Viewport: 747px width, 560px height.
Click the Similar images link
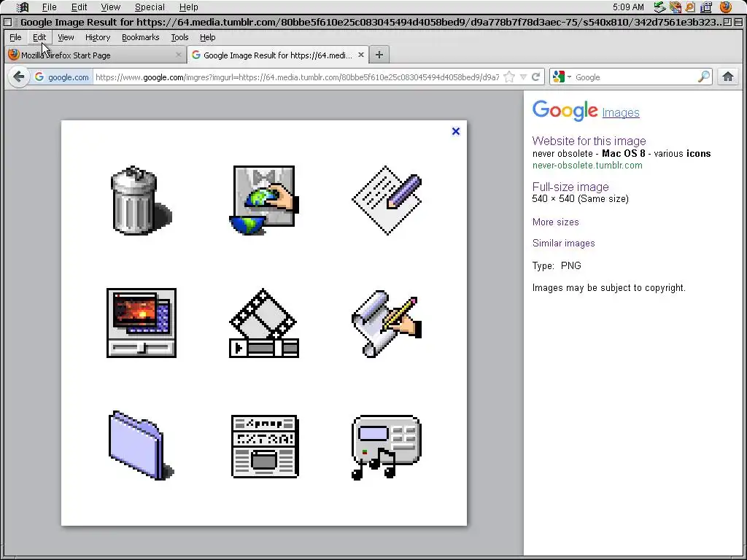tap(564, 243)
